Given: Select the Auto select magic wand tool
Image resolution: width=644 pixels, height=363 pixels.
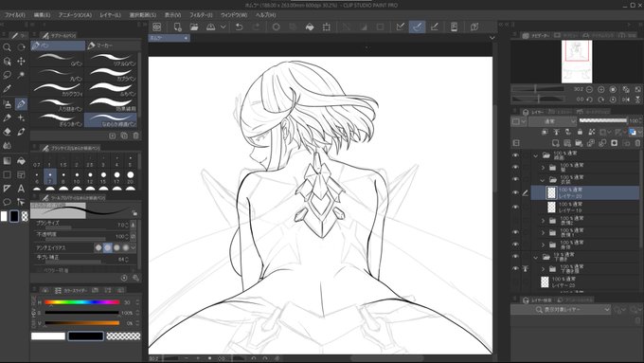Looking at the screenshot, I should 21,75.
